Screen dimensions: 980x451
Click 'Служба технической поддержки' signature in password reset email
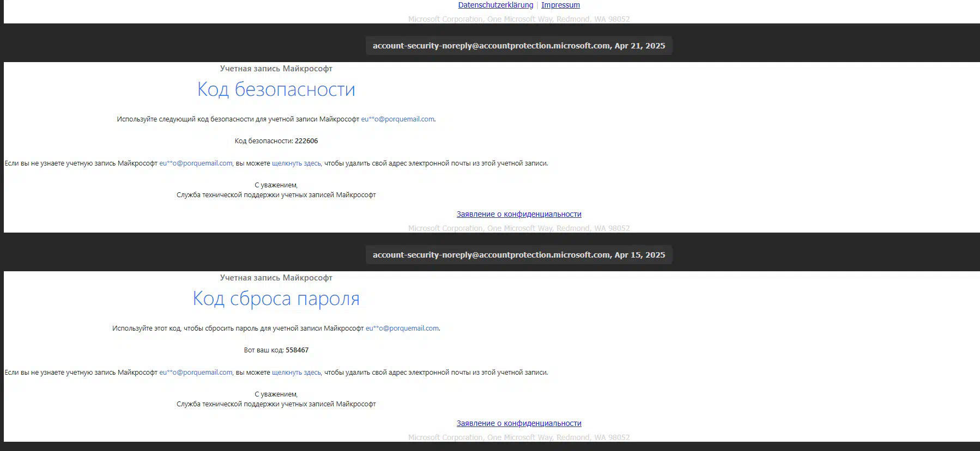click(276, 404)
